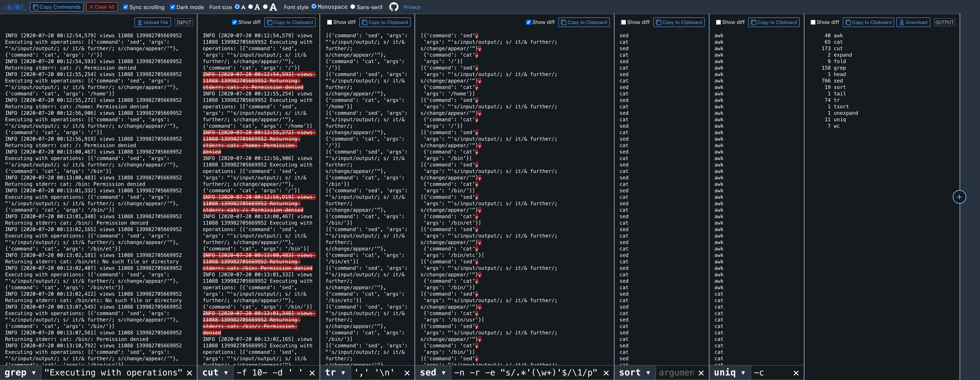980x380 pixels.
Task: Toggle Sync scrolling checkbox
Action: click(x=126, y=7)
